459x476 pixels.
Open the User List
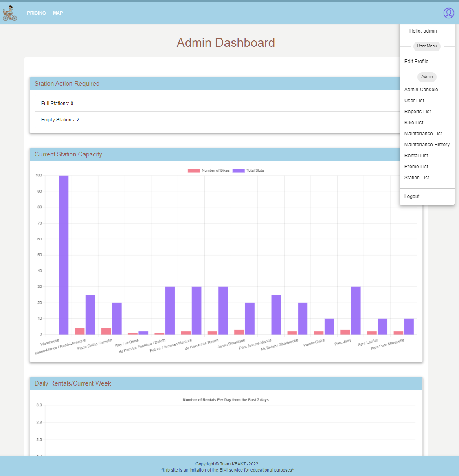pos(414,101)
